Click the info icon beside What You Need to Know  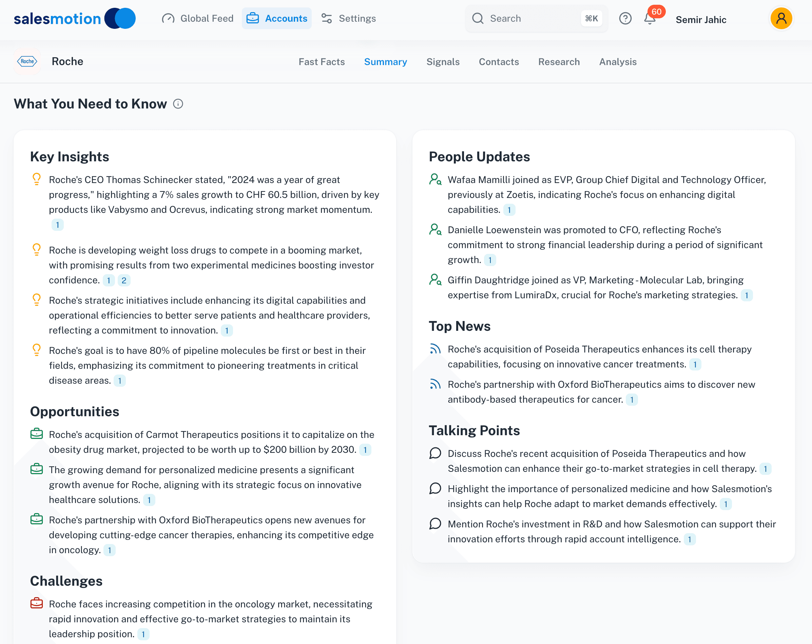(x=177, y=103)
